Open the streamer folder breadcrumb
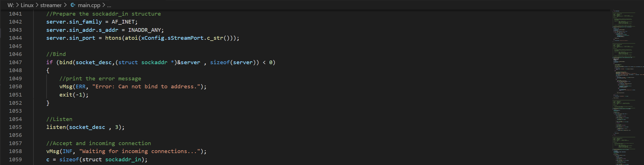The height and width of the screenshot is (165, 644). [x=51, y=5]
